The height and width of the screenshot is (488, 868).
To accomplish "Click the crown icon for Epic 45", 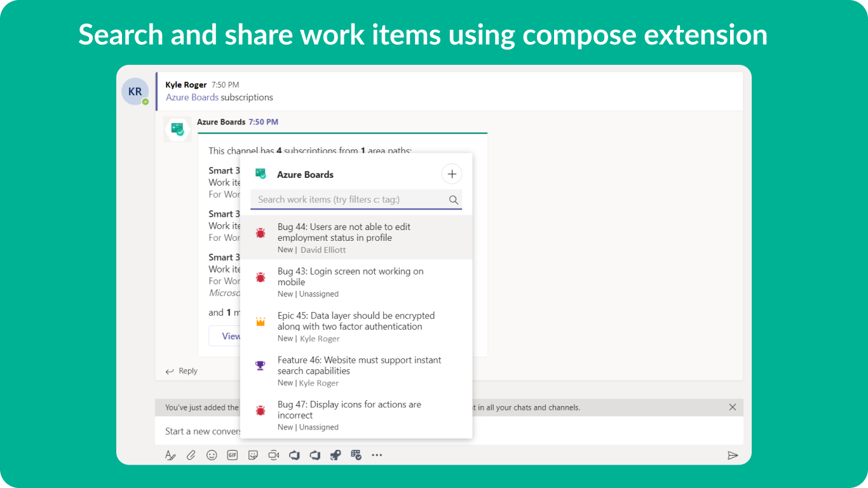I will (x=261, y=322).
